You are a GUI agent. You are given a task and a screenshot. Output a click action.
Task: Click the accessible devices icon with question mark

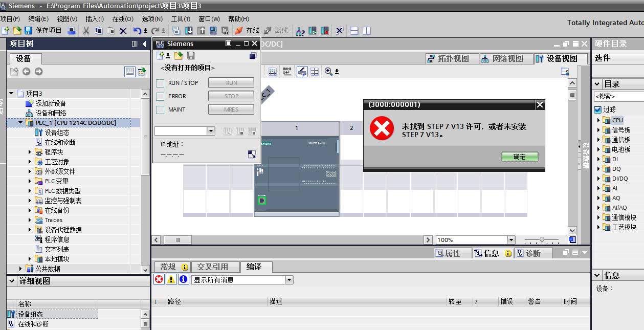click(x=300, y=31)
